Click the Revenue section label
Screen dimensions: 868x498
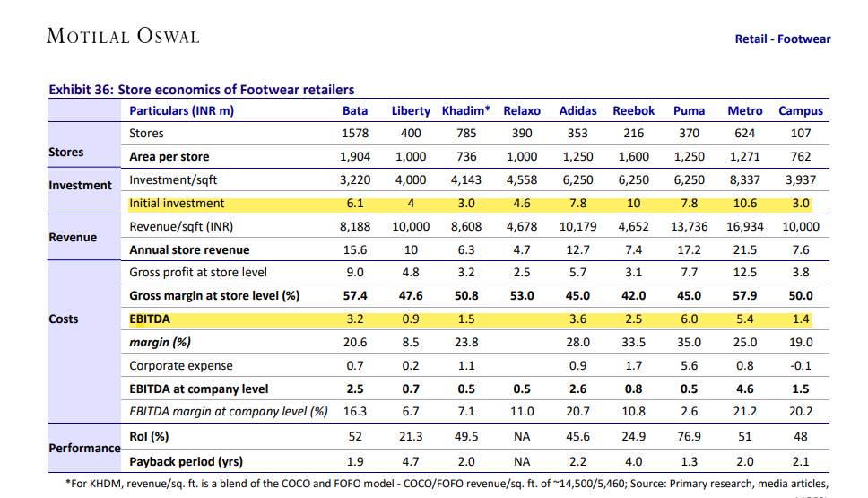[x=73, y=237]
